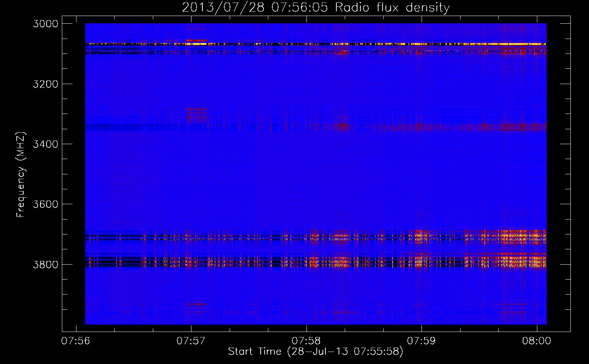Click the 3400 frequency axis label
Viewport: 589px width, 364px height.
(46, 144)
